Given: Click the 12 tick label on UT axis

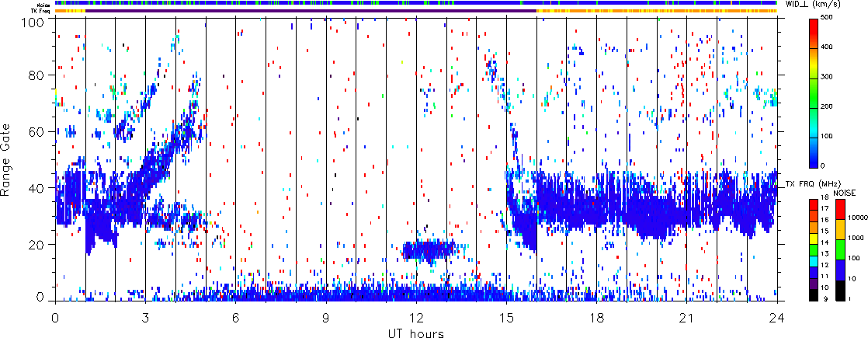Looking at the screenshot, I should pyautogui.click(x=416, y=318).
